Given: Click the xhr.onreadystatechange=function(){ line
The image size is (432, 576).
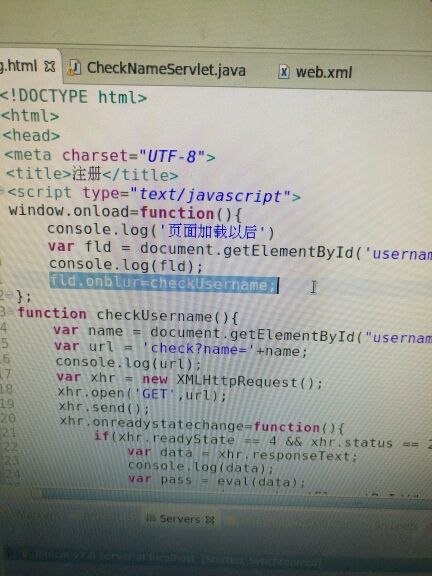Looking at the screenshot, I should 202,425.
